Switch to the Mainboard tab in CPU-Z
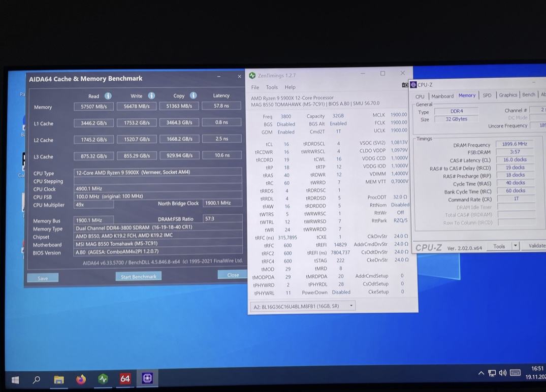This screenshot has width=546, height=392. tap(442, 96)
